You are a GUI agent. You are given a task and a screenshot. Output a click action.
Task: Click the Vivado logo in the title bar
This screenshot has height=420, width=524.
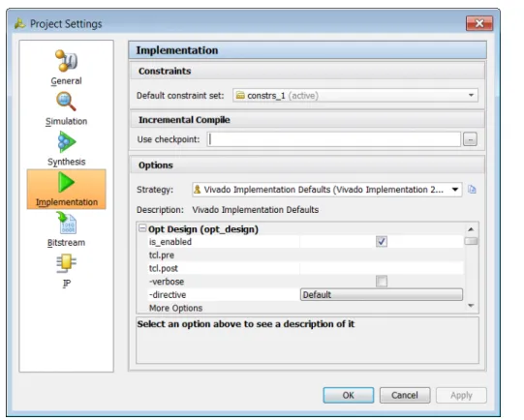[19, 23]
